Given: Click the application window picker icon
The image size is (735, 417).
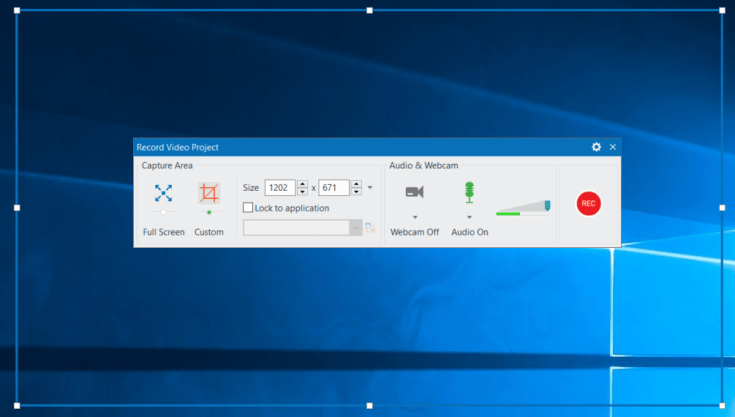Looking at the screenshot, I should point(370,228).
